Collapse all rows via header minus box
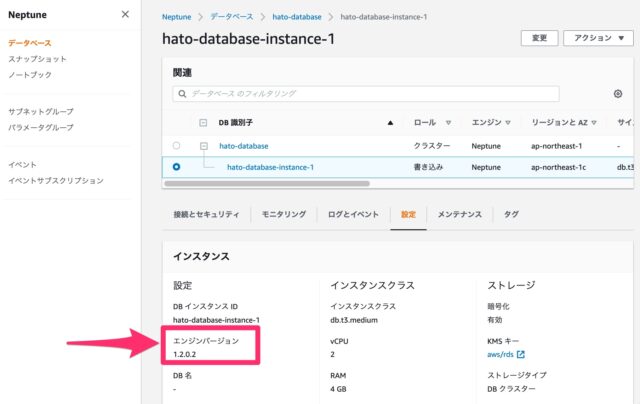Screen dimensions: 640x404 click(x=203, y=122)
